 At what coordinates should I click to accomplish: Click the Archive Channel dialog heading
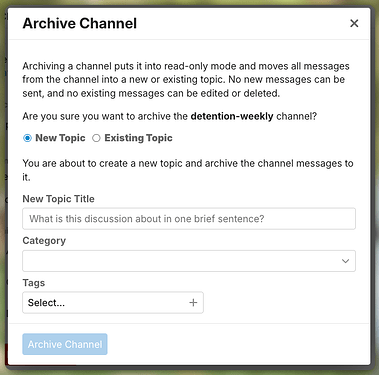[80, 23]
